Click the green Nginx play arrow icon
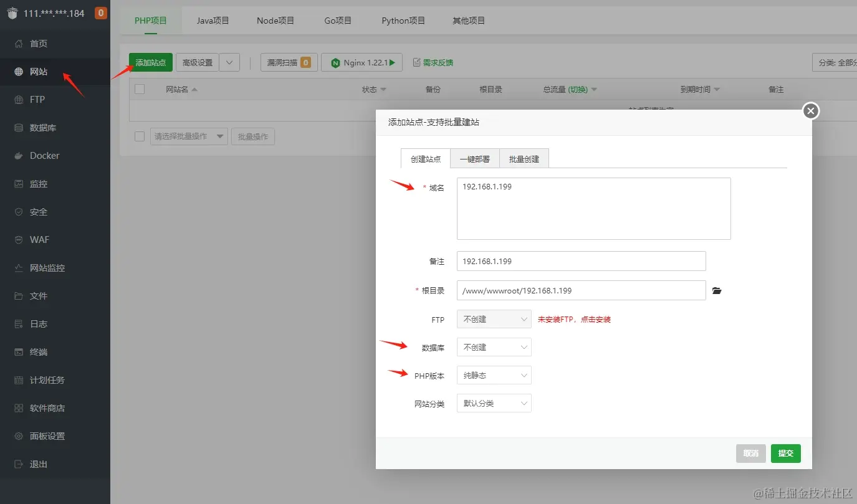Screen dimensions: 857x504 pyautogui.click(x=393, y=62)
